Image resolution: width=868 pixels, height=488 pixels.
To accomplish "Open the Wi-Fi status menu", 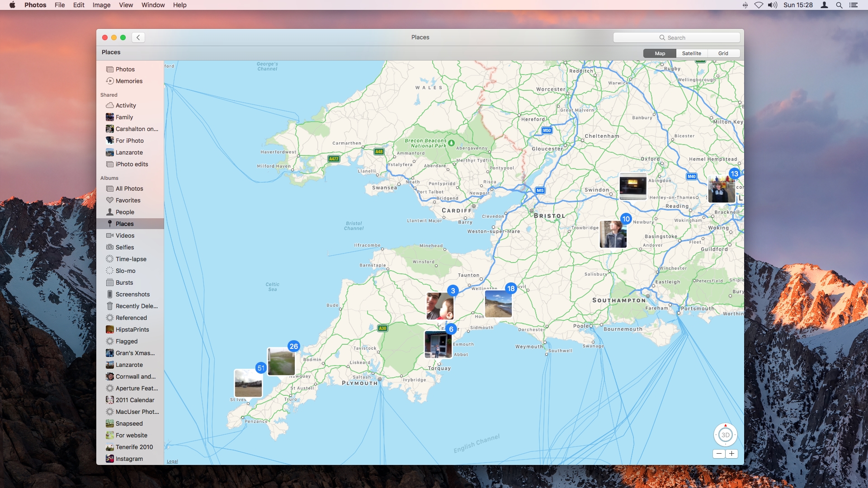I will (759, 5).
